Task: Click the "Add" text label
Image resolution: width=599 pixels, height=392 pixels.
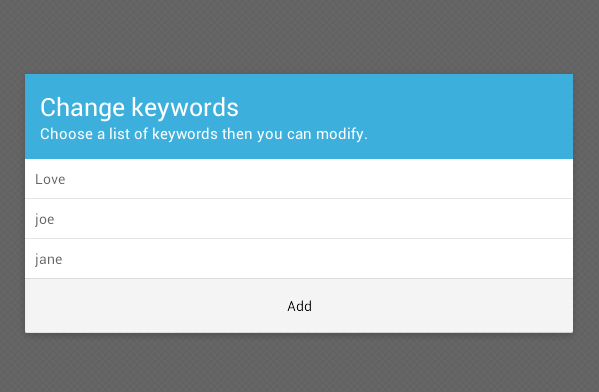Action: tap(300, 306)
